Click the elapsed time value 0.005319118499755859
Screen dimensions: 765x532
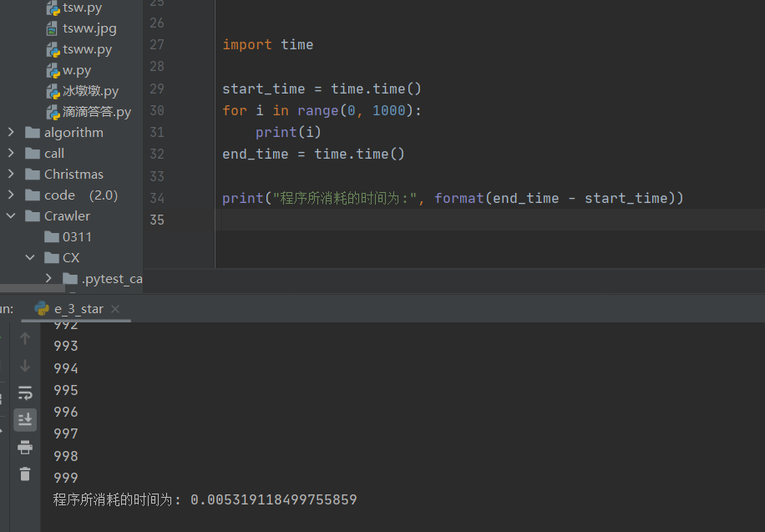click(x=274, y=499)
